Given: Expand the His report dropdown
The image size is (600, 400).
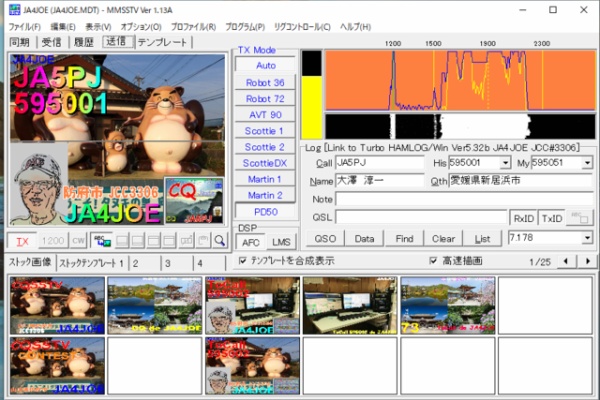Looking at the screenshot, I should coord(505,163).
